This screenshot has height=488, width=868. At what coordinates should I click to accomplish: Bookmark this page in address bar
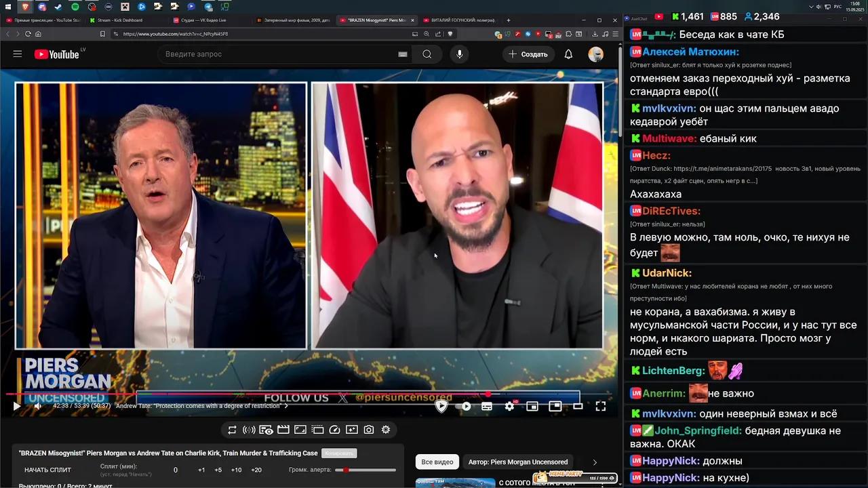[102, 34]
